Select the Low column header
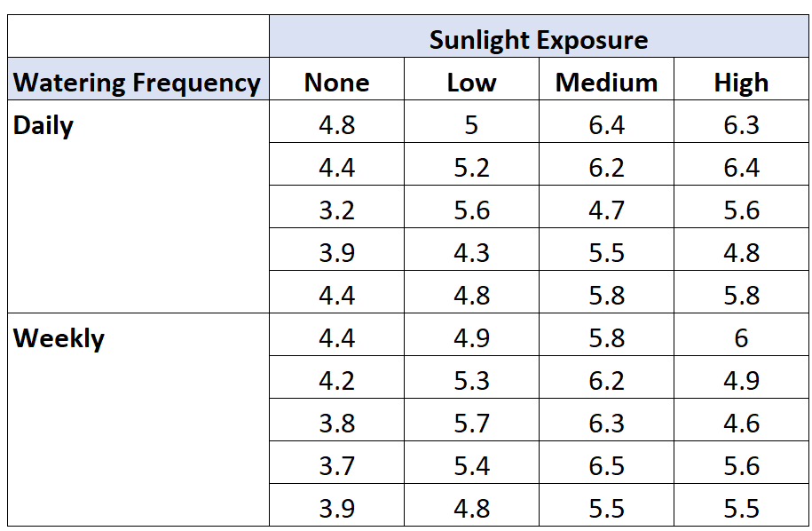The height and width of the screenshot is (531, 812). pos(471,79)
